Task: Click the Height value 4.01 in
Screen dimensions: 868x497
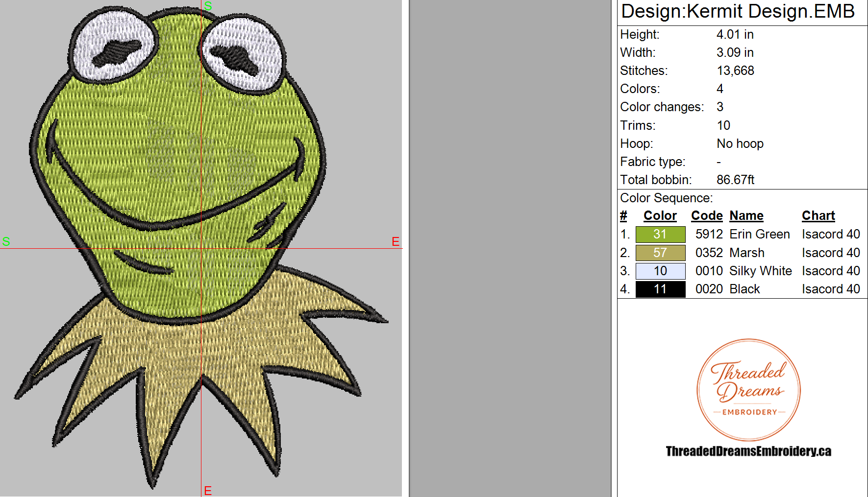Action: [x=735, y=34]
